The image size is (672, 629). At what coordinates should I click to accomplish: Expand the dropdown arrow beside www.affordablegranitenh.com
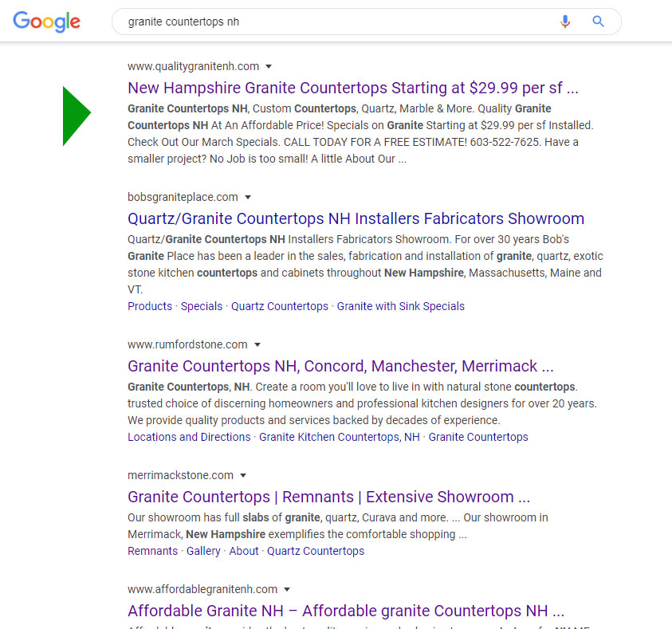click(287, 589)
